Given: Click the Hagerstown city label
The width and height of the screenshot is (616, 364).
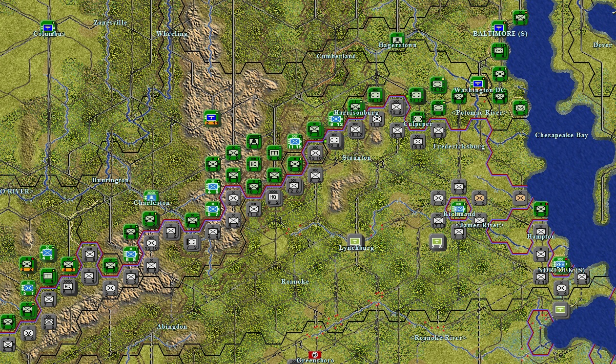Looking at the screenshot, I should pos(398,45).
